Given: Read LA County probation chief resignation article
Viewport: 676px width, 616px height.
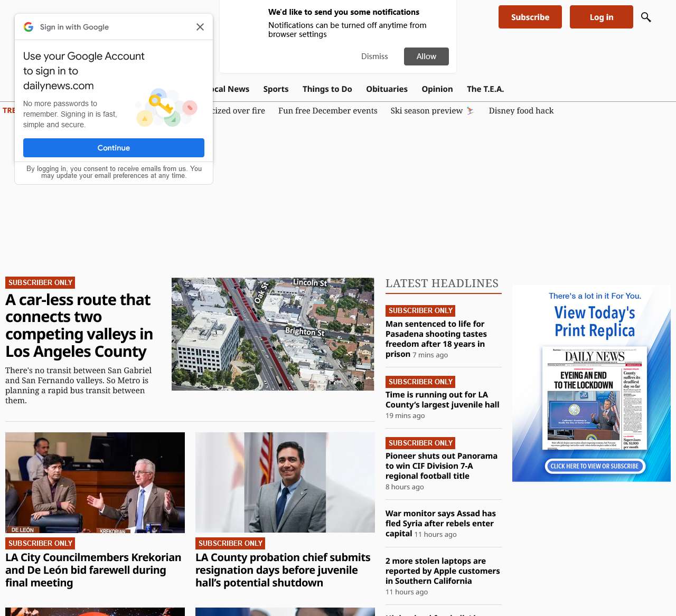Looking at the screenshot, I should pos(283,570).
